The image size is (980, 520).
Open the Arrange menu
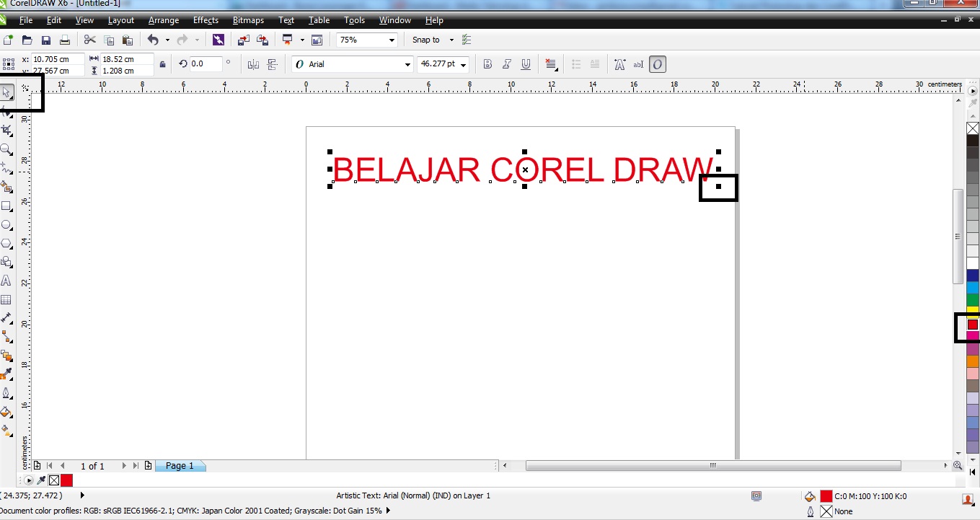pos(164,20)
